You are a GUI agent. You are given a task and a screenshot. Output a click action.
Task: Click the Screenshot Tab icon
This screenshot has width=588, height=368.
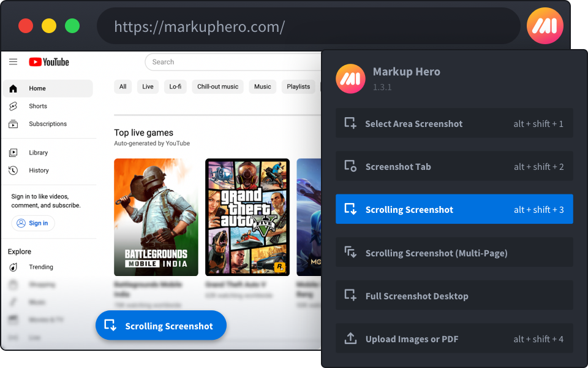point(350,166)
